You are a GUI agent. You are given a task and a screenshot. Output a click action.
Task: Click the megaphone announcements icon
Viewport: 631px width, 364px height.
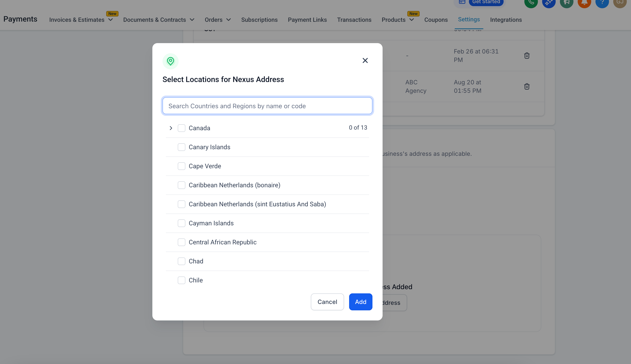pos(566,3)
